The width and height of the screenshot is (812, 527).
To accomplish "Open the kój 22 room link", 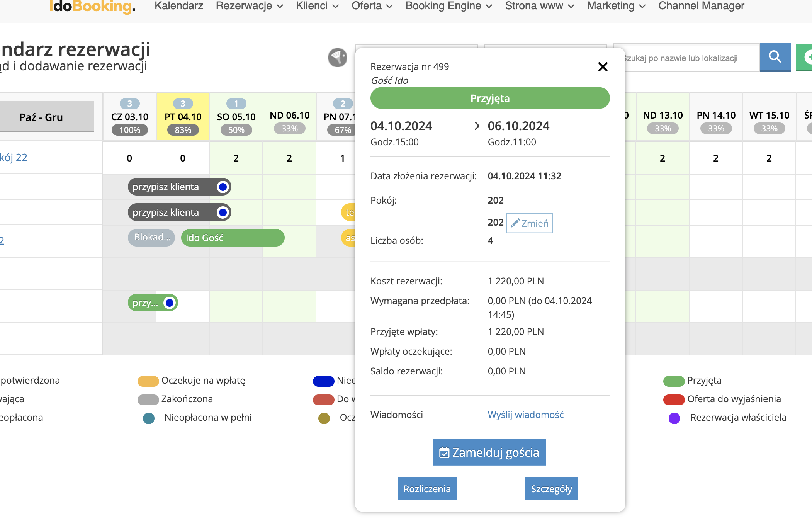I will click(x=14, y=158).
